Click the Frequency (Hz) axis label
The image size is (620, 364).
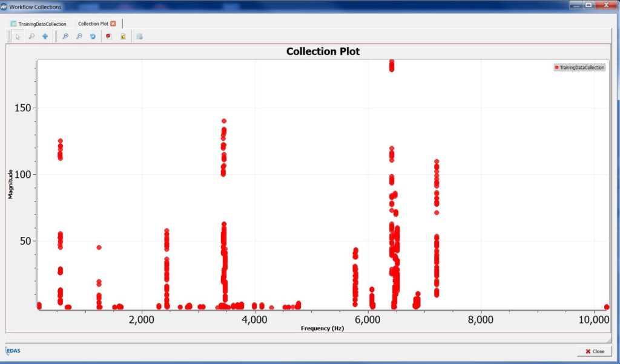(x=322, y=328)
